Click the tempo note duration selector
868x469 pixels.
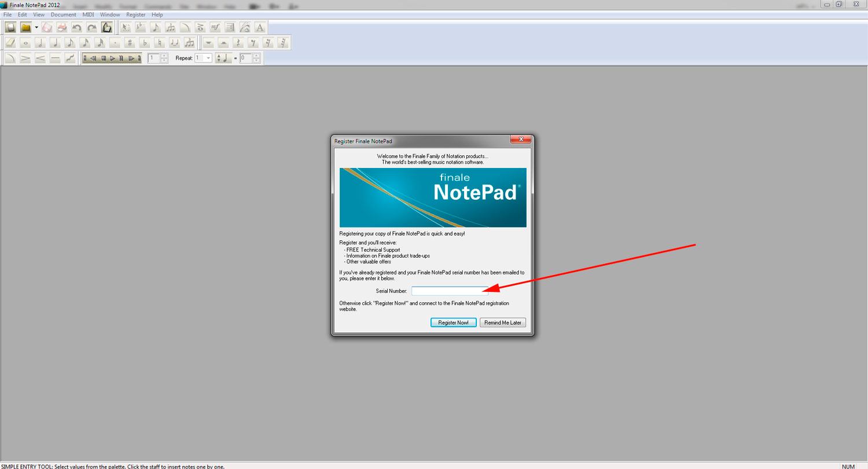point(223,58)
